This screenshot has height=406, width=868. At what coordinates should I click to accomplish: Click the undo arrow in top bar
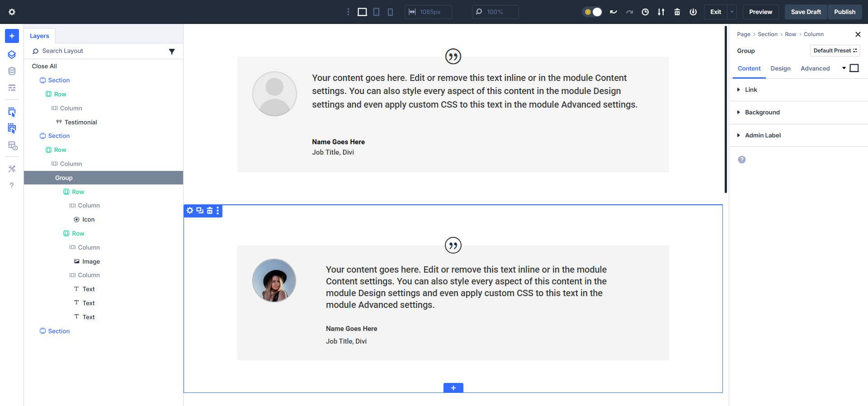point(613,12)
